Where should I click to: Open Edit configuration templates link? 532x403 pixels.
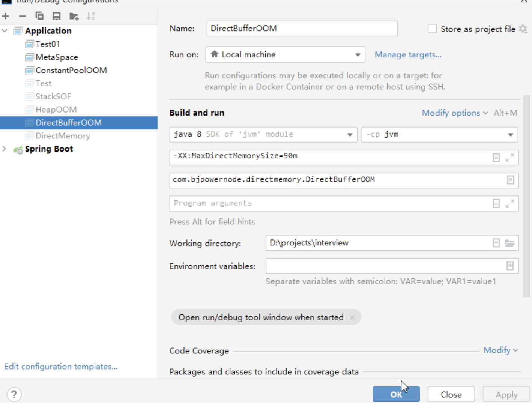[61, 367]
